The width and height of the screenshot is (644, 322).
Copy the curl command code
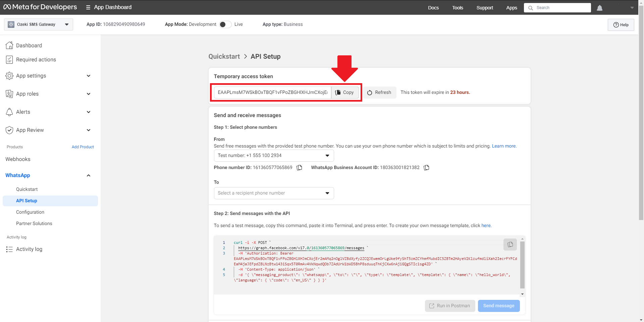(510, 245)
